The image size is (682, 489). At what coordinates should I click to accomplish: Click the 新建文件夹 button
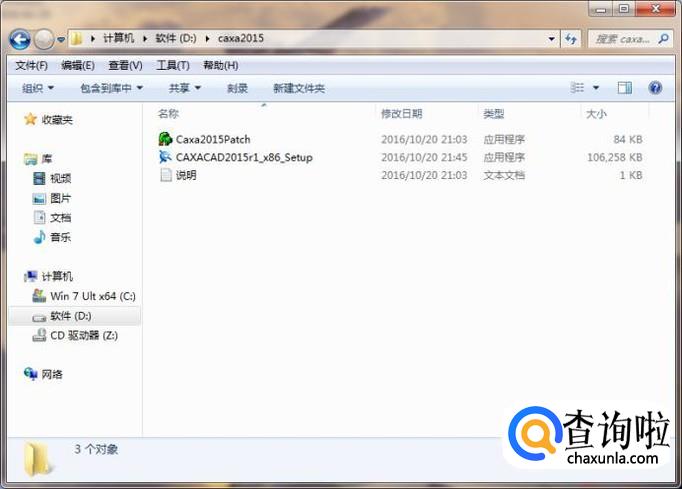(299, 88)
